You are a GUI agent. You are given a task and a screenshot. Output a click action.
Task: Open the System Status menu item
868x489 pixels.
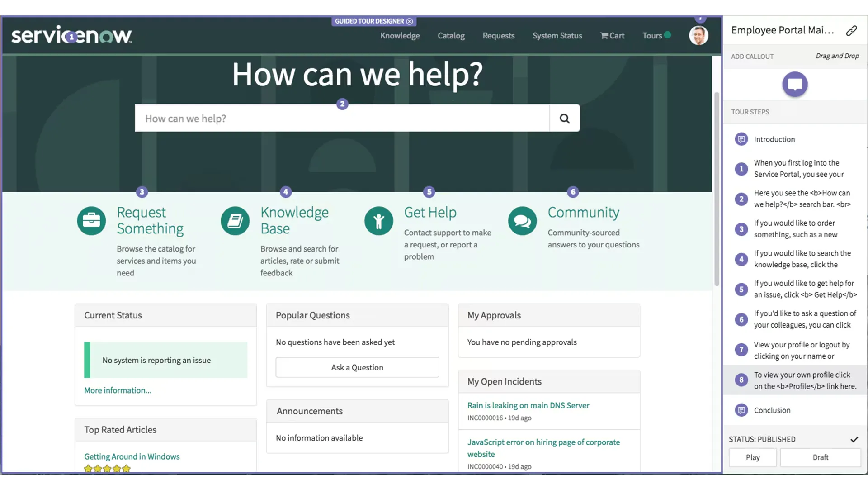557,36
